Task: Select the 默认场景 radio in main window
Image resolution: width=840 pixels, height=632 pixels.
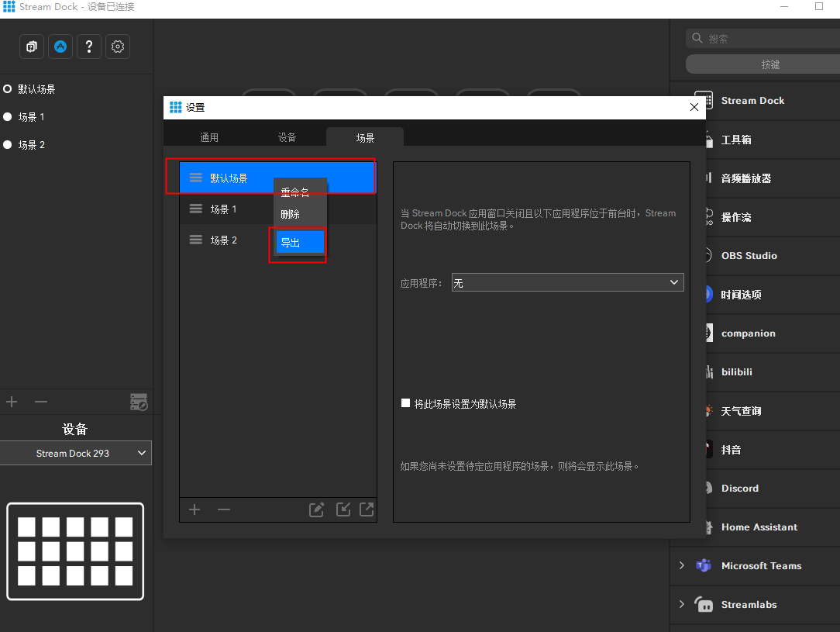Action: point(8,89)
